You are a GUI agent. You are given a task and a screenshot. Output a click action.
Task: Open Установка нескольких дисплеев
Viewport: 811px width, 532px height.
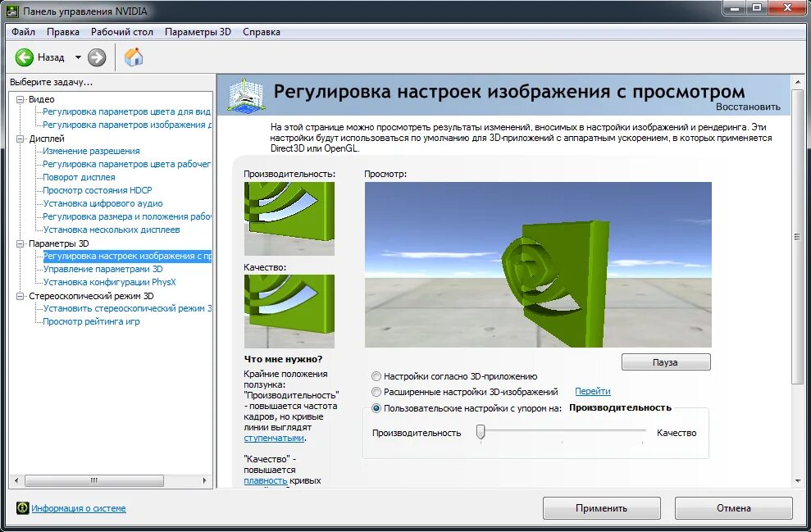[x=112, y=230]
